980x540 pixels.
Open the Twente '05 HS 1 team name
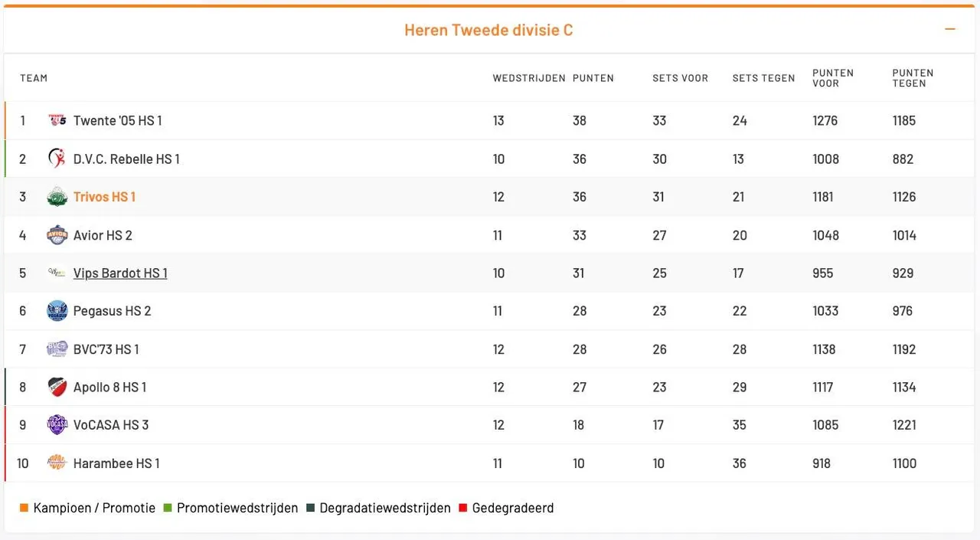coord(117,120)
